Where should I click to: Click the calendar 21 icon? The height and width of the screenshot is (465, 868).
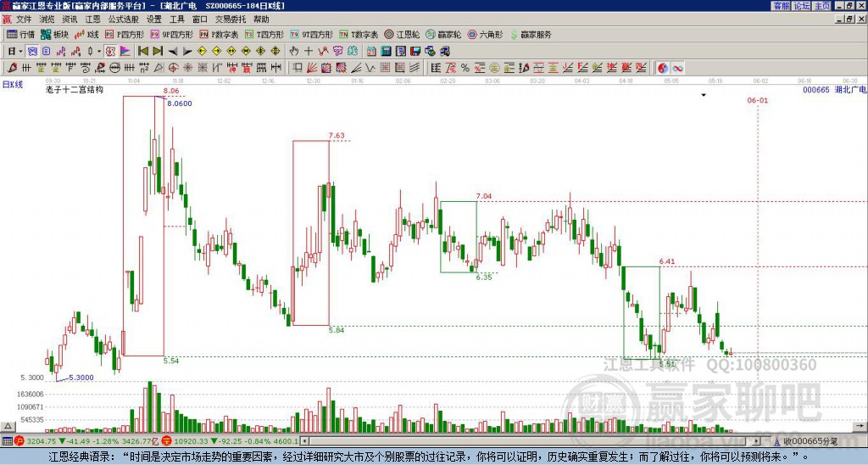pos(371,52)
